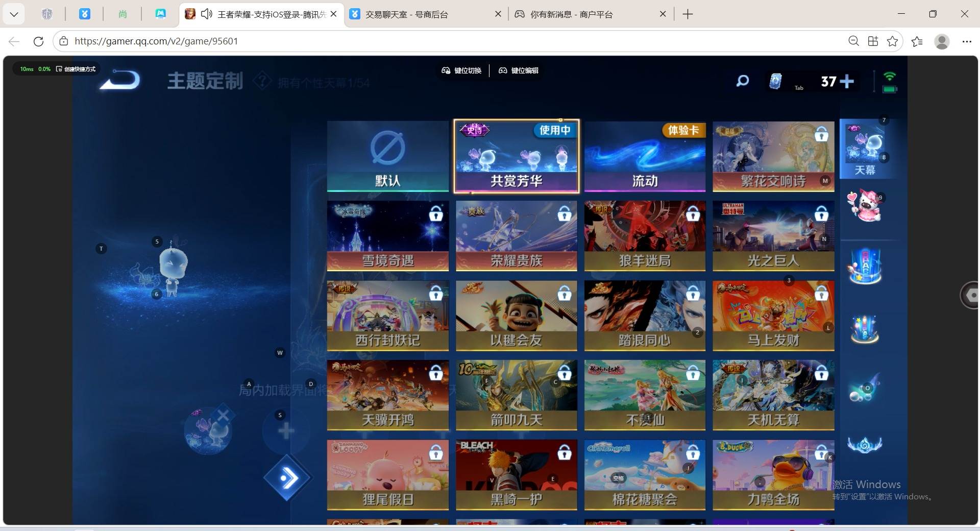Click the empty plus slot circle
Screen dimensions: 980x531
pos(286,431)
